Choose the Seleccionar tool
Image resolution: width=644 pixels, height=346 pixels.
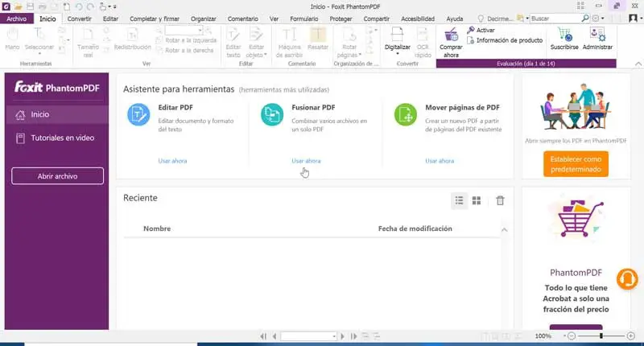[39, 40]
